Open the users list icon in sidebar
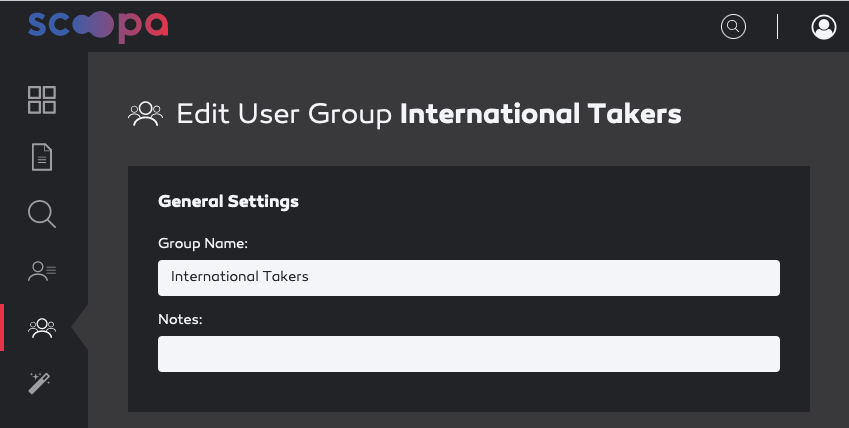 click(42, 271)
